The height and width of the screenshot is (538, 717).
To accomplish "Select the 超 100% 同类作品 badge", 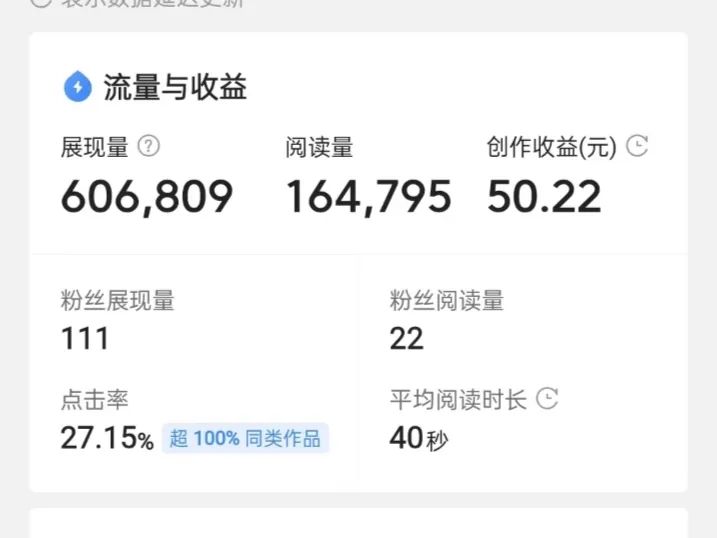I will pos(245,438).
